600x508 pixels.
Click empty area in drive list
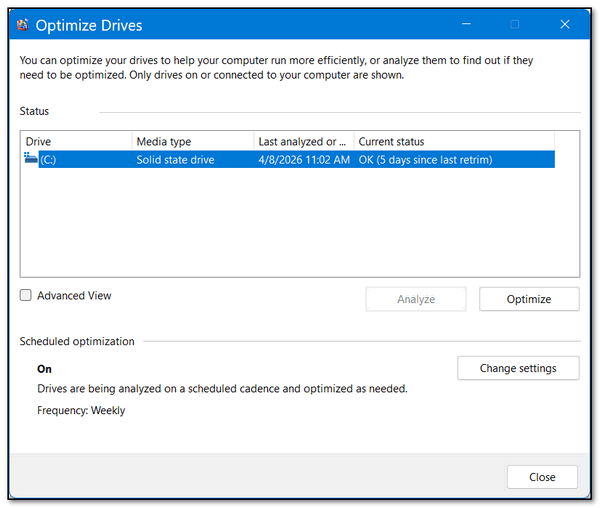pos(300,225)
